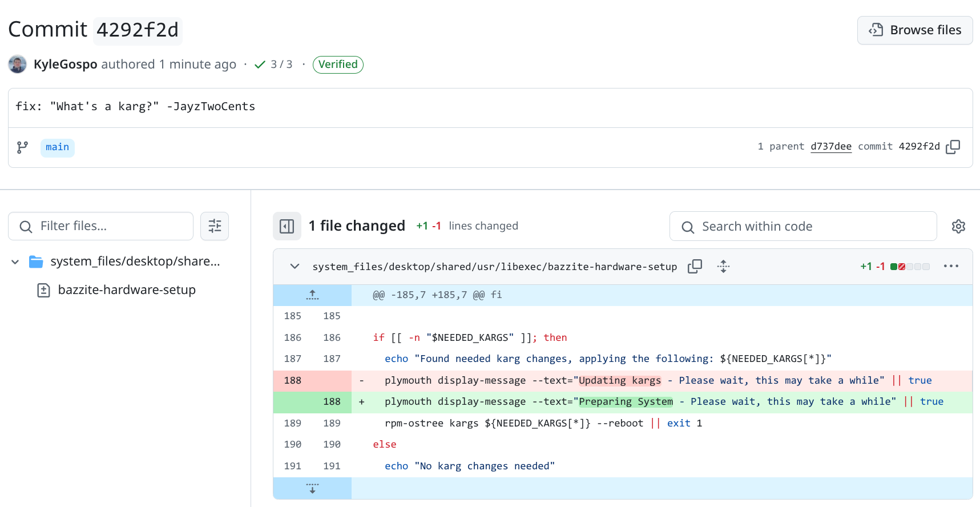
Task: Open parent commit d737dee
Action: [x=830, y=147]
